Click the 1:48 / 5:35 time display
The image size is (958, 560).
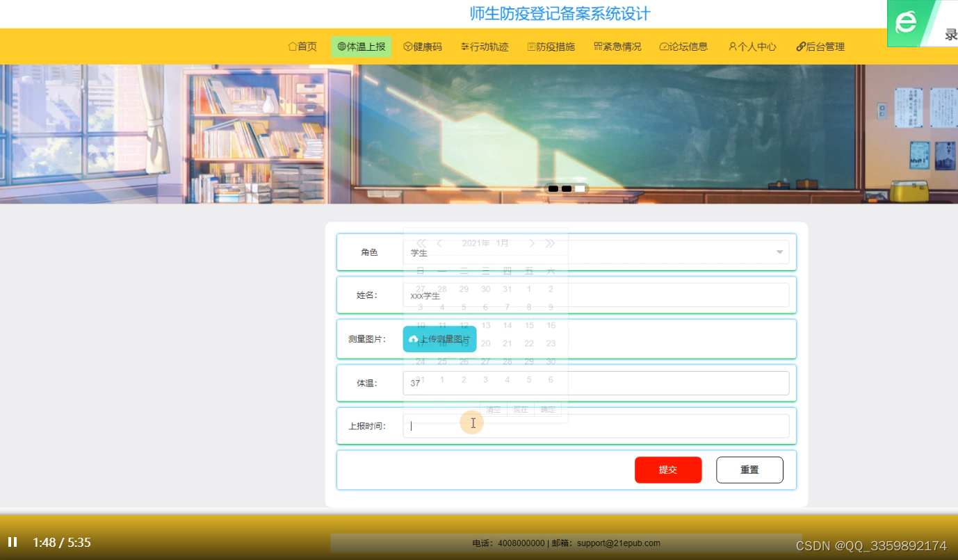click(62, 543)
